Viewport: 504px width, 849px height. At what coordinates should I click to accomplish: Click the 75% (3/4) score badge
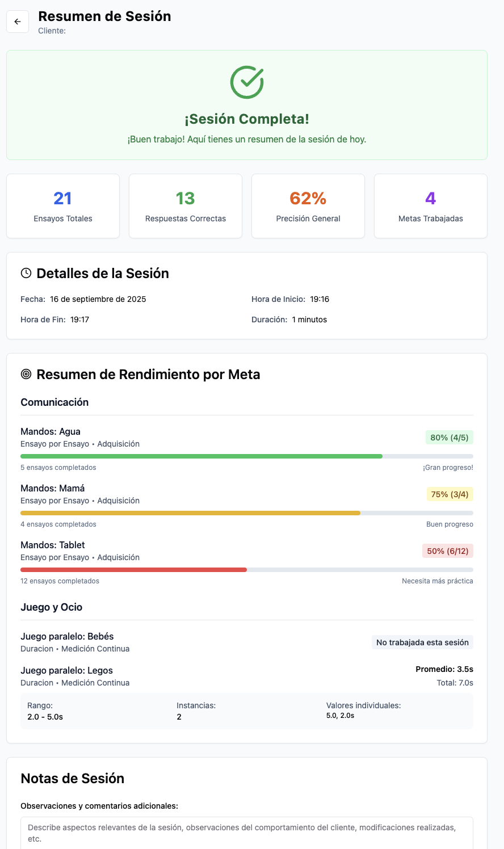click(450, 494)
